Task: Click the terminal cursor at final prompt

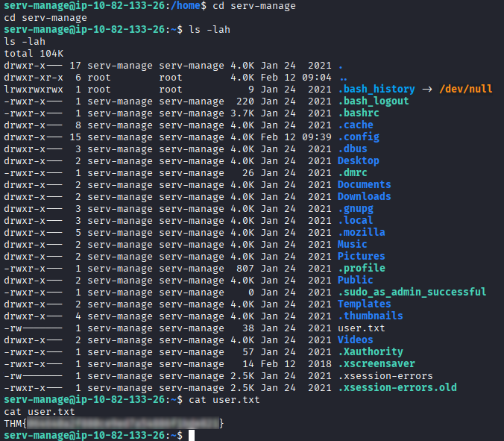Action: (x=192, y=435)
